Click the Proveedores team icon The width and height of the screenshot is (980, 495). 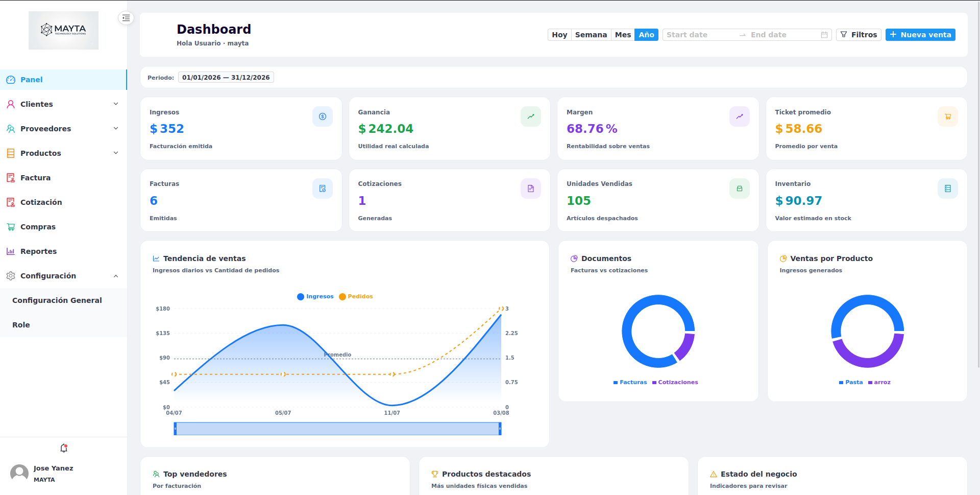coord(11,129)
